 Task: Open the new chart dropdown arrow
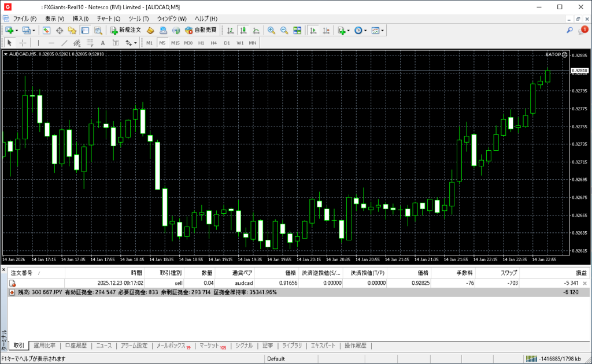click(17, 30)
